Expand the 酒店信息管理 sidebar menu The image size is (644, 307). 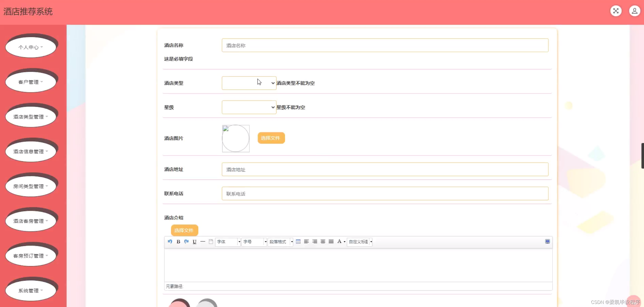pos(31,151)
